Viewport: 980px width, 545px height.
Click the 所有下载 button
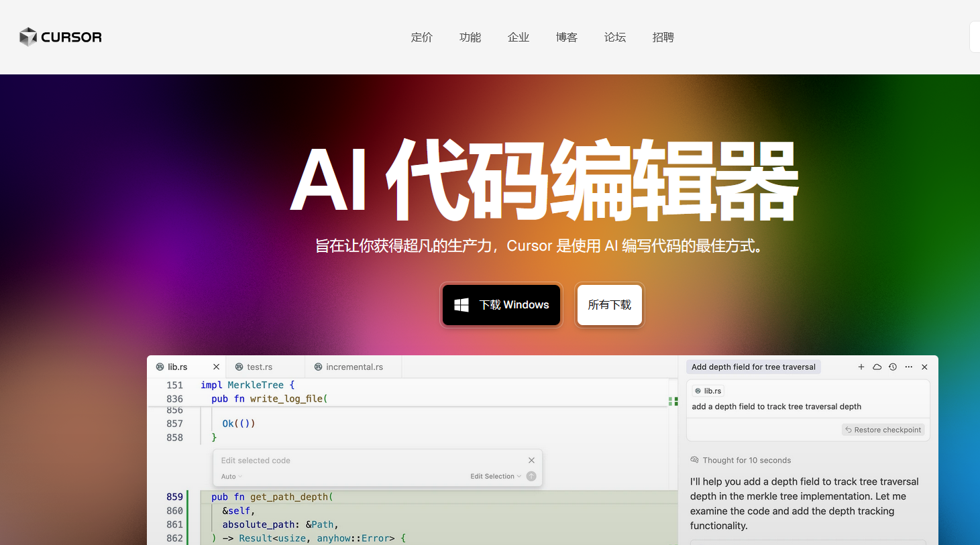click(609, 304)
